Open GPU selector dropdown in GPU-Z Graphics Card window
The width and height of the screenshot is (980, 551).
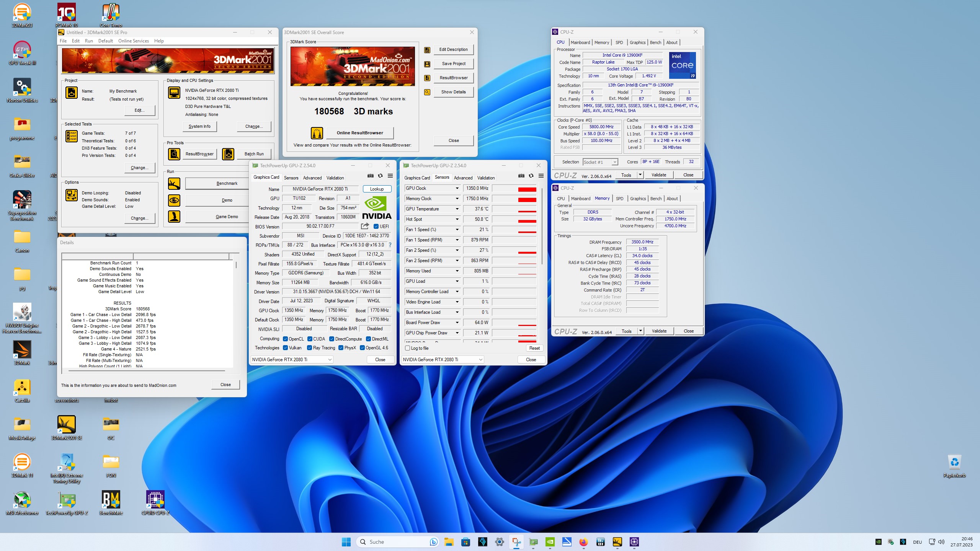(292, 360)
